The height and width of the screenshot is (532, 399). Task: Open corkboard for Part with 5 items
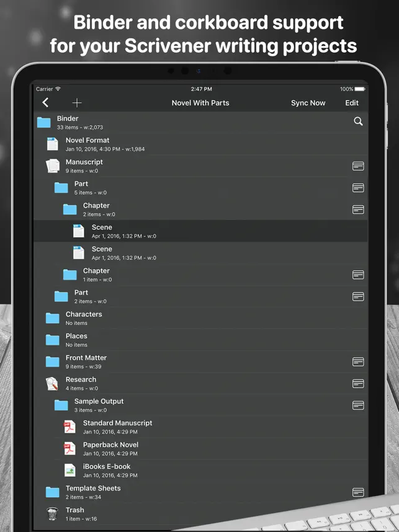point(358,188)
